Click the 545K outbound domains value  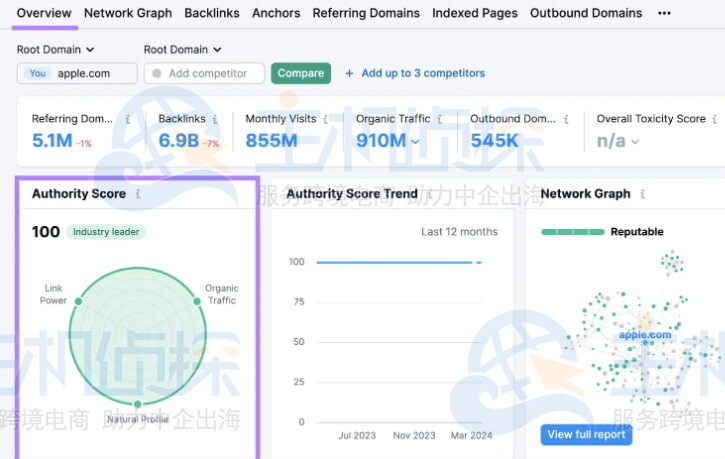point(494,141)
